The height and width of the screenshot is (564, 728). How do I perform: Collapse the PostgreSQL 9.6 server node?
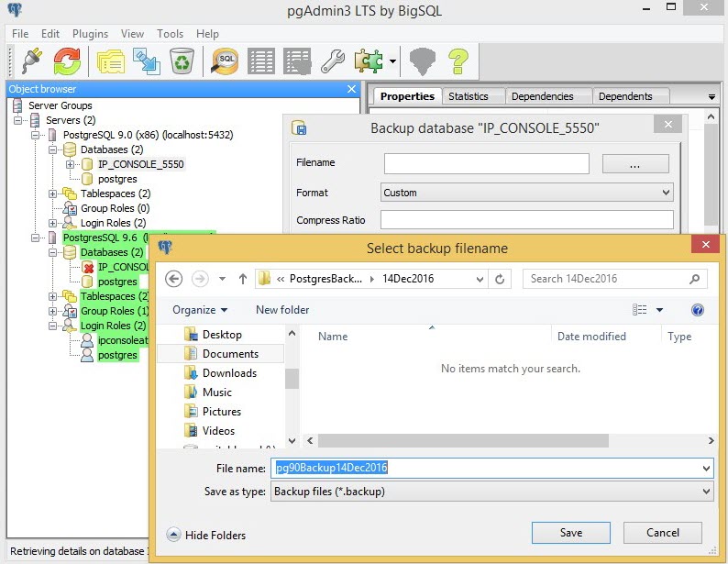tap(35, 238)
